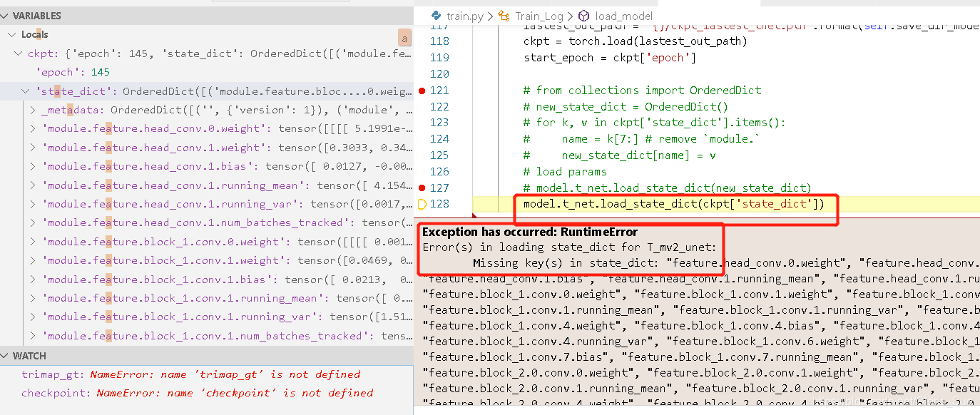The width and height of the screenshot is (980, 415).
Task: Click comment '# new_state_dict = OrderedDict()'
Action: (x=626, y=107)
